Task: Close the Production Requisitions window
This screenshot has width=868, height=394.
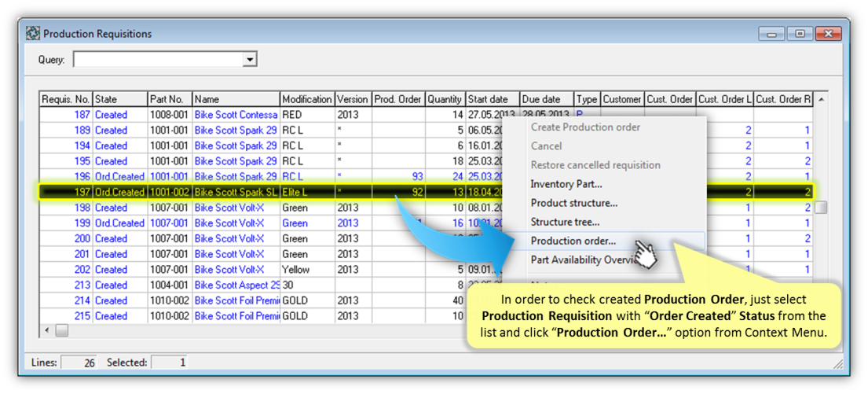Action: click(828, 34)
